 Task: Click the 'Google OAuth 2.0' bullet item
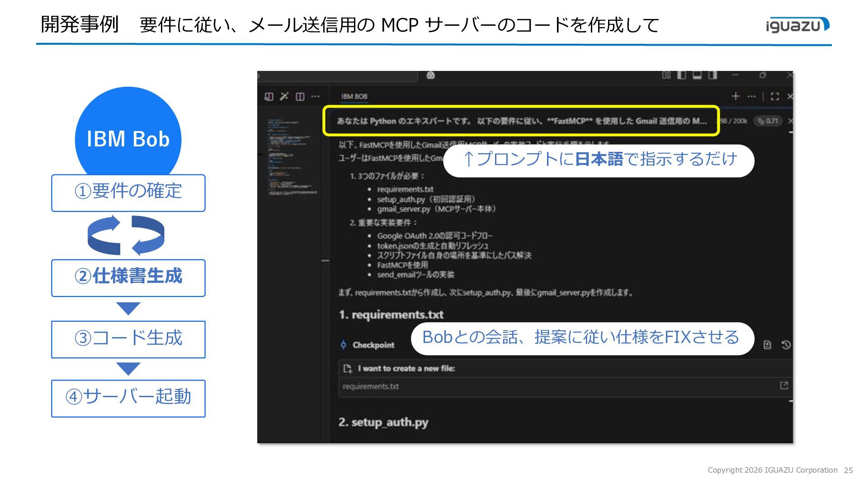[435, 236]
